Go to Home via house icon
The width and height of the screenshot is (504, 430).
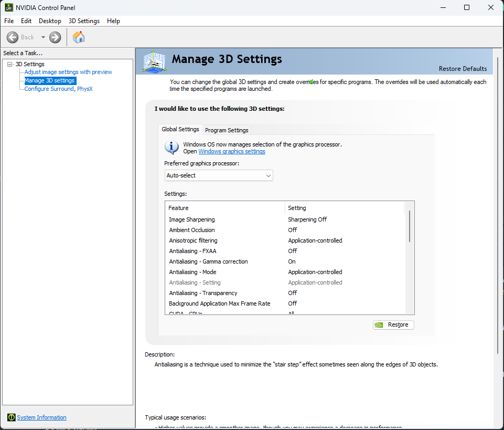click(x=79, y=37)
